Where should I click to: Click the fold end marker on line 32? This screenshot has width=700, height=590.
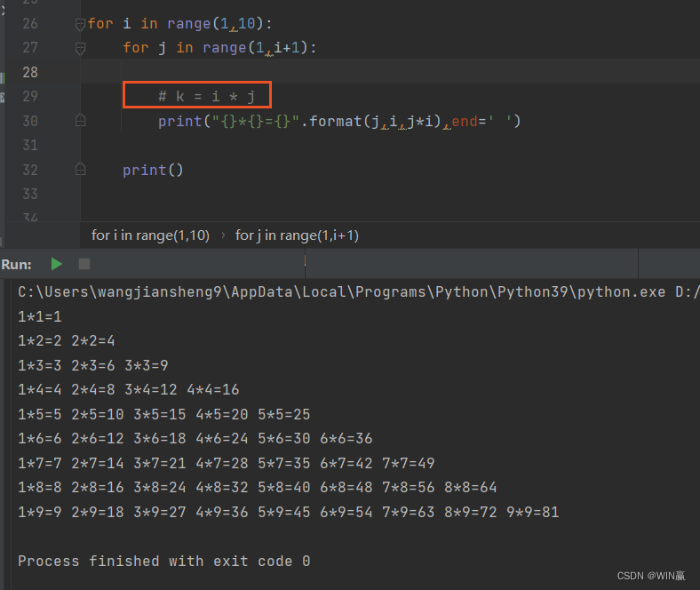80,170
